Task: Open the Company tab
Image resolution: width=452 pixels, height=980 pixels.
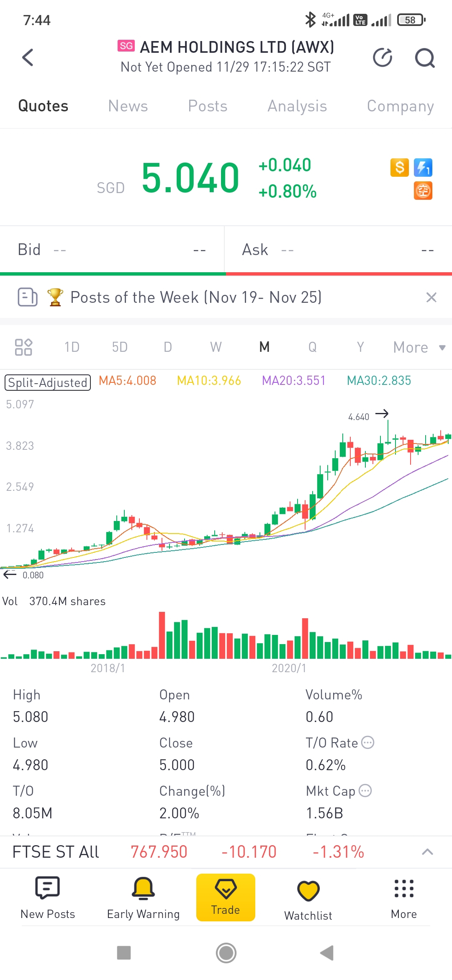Action: [401, 106]
